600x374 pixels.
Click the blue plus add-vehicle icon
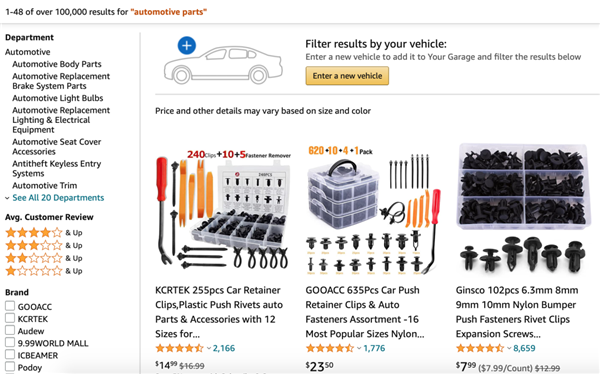(187, 46)
